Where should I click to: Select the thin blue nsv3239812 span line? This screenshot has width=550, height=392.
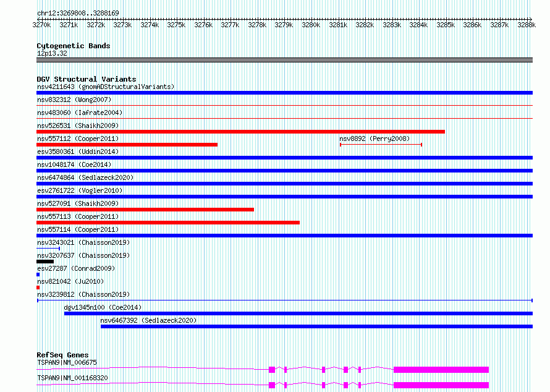pos(285,300)
